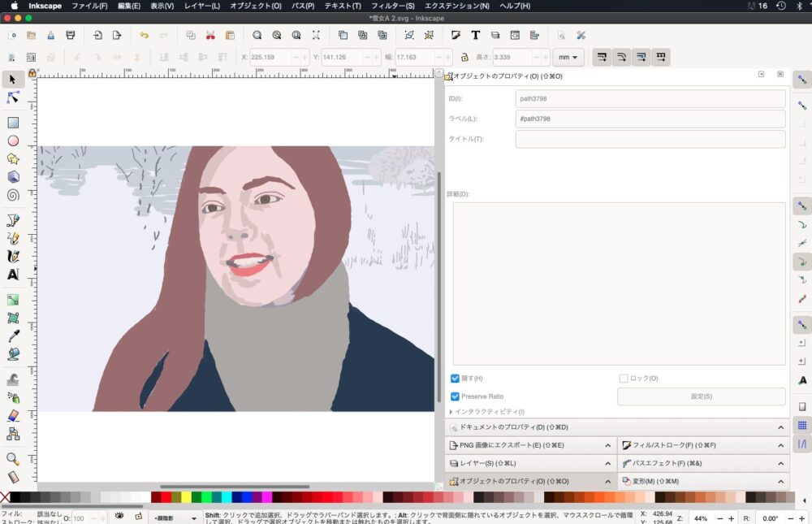812x524 pixels.
Task: Choose the Spiral tool
Action: point(13,195)
